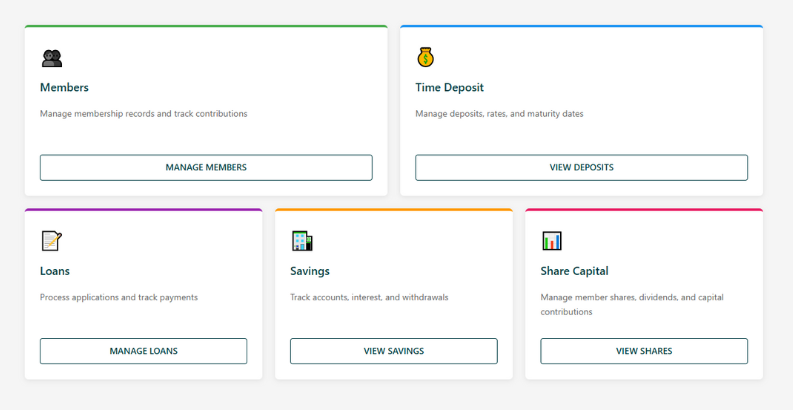793x410 pixels.
Task: Click the Loans memo pencil icon
Action: [x=51, y=241]
